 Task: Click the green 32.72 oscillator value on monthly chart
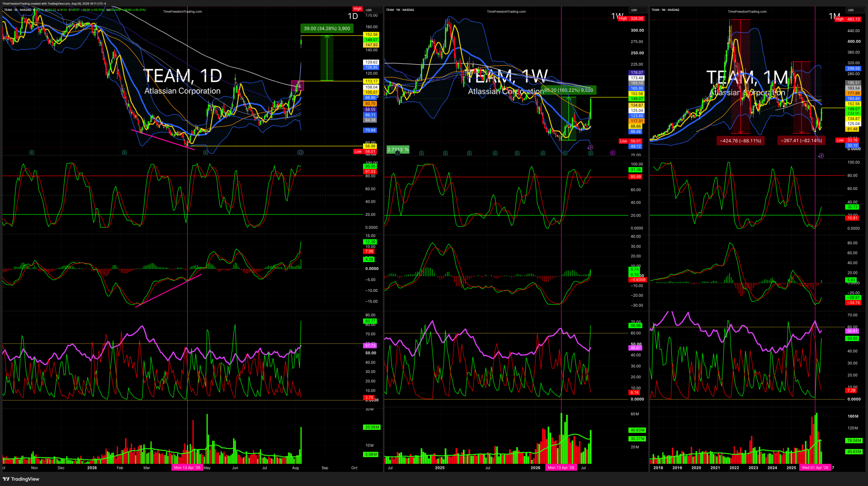point(853,207)
